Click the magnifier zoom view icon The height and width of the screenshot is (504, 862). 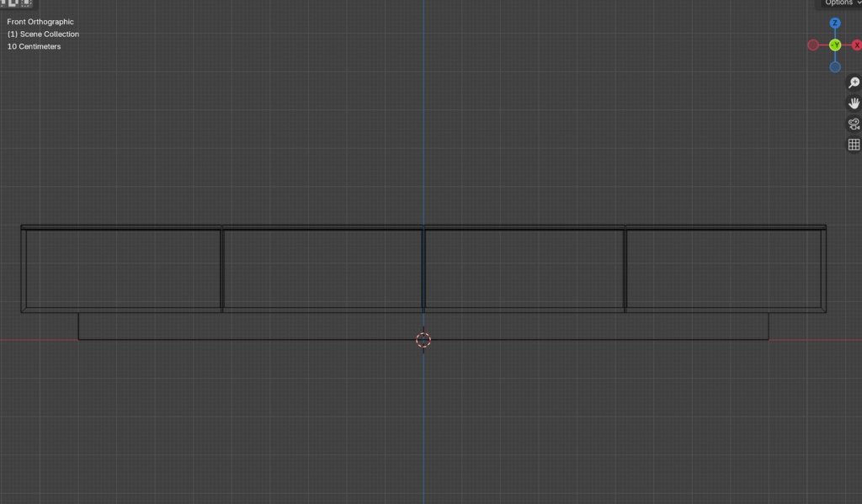coord(854,82)
